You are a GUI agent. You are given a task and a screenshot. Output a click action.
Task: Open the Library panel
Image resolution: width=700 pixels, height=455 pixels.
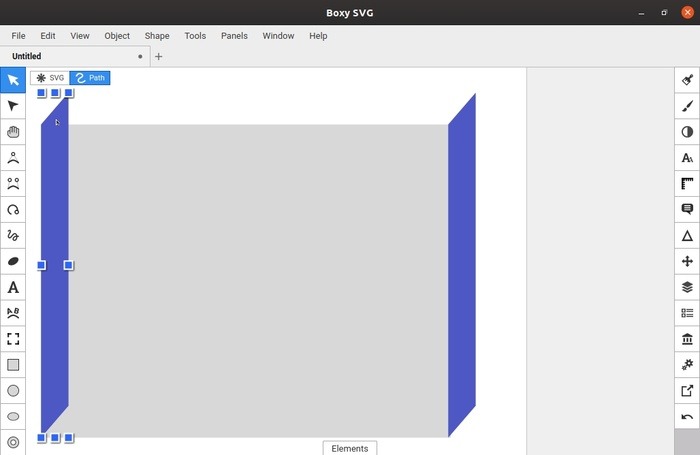(687, 339)
